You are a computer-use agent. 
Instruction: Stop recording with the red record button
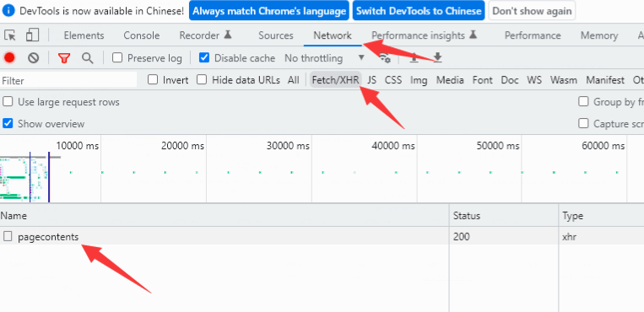[9, 58]
